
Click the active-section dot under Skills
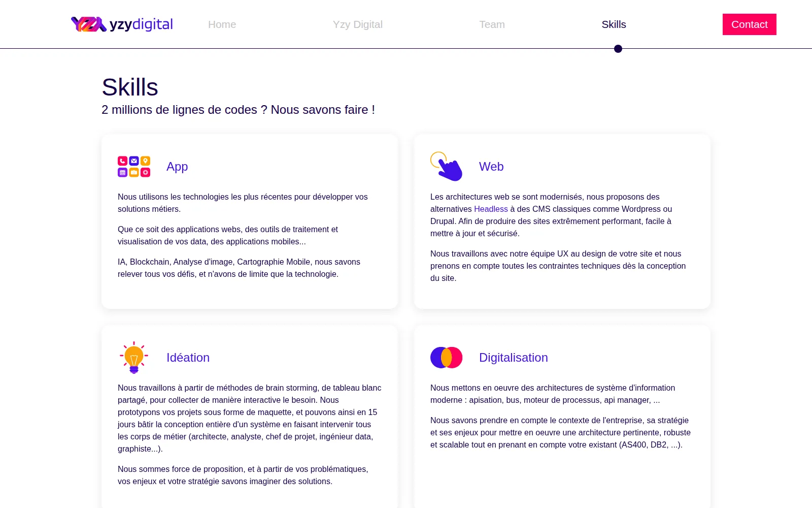pyautogui.click(x=618, y=49)
